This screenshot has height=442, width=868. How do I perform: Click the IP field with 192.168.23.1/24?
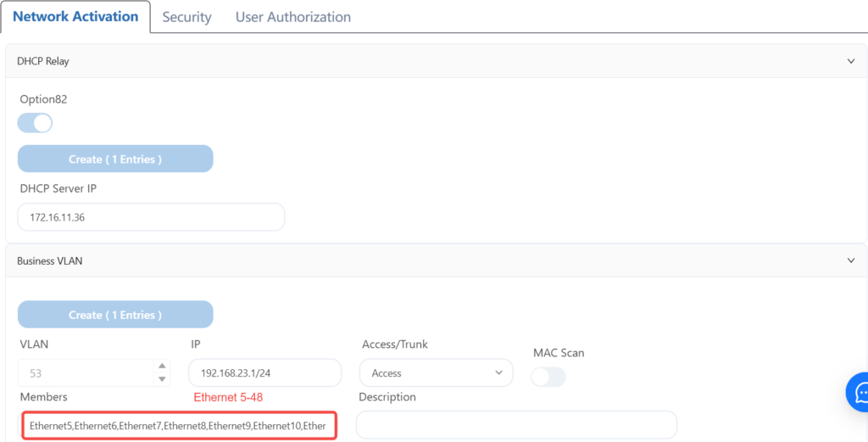tap(264, 373)
